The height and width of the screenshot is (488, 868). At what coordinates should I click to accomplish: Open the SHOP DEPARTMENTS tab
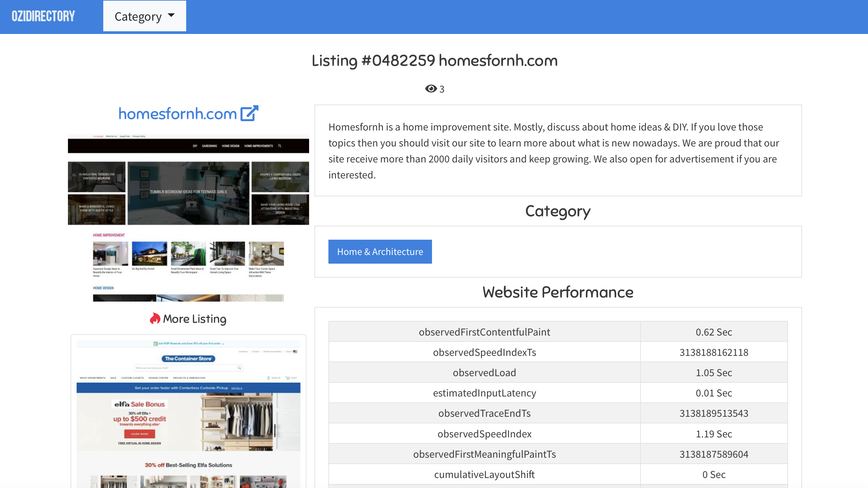point(93,378)
